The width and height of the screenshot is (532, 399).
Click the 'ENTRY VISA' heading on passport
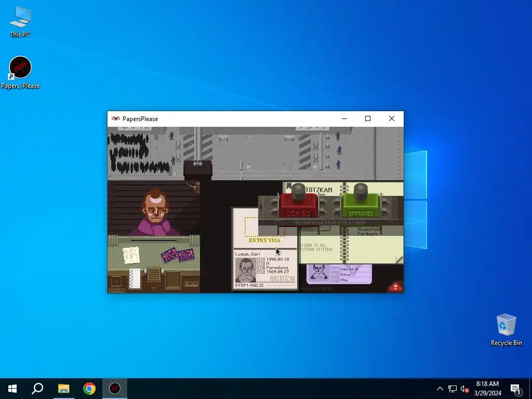264,240
